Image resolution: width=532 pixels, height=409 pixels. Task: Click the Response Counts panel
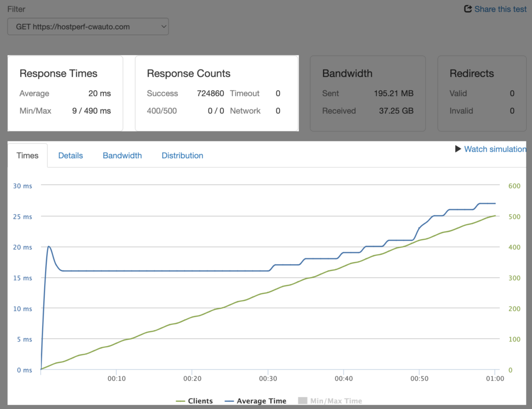click(x=217, y=93)
